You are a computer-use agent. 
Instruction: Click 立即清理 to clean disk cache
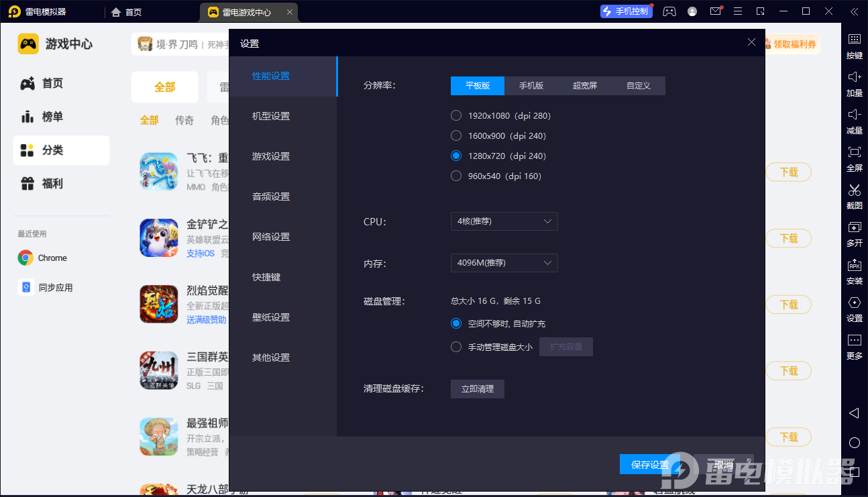[x=477, y=388]
